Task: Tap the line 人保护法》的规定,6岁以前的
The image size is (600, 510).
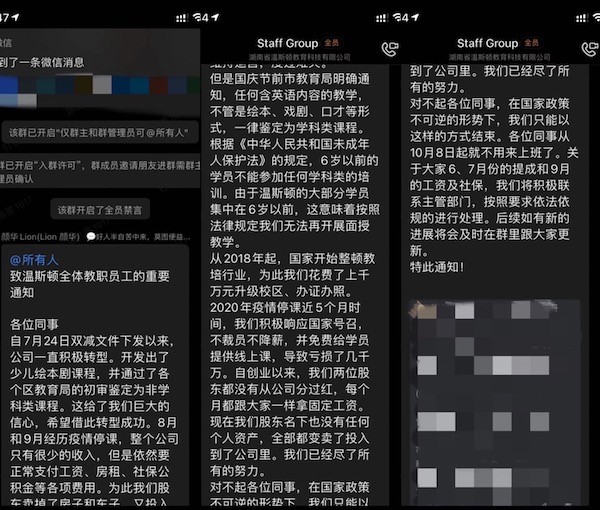Action: tap(294, 161)
